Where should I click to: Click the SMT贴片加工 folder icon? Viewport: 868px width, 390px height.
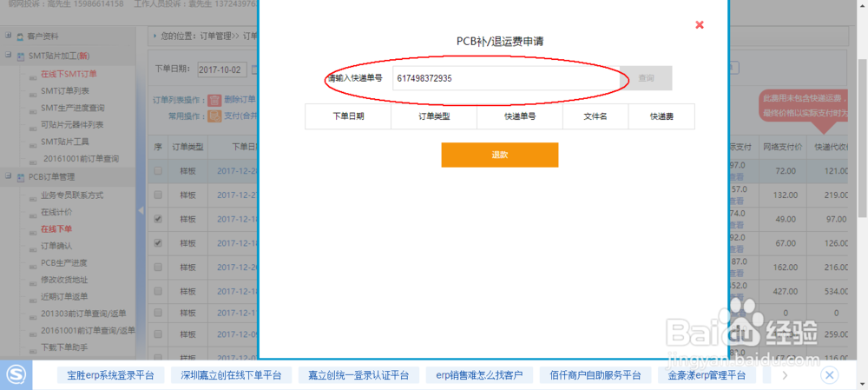coord(20,56)
